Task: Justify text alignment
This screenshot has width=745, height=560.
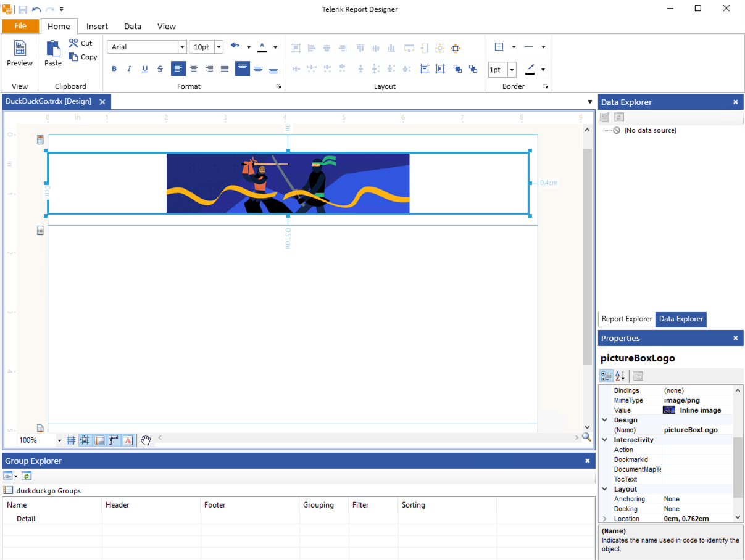Action: (x=225, y=68)
